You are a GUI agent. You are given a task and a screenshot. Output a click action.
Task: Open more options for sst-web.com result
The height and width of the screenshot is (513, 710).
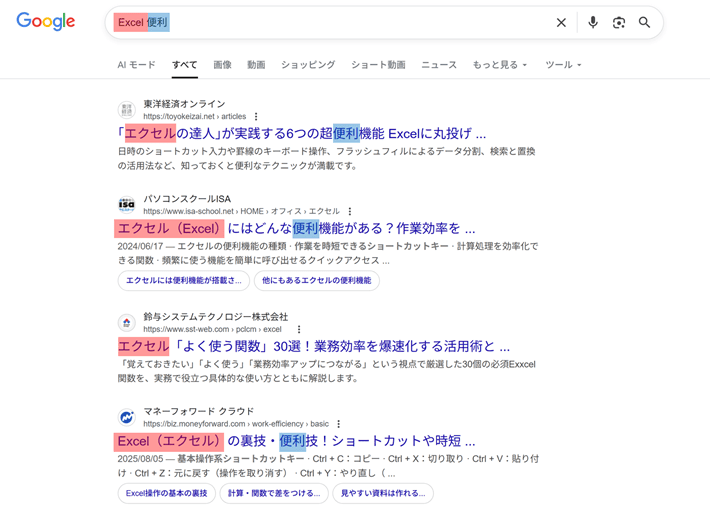click(299, 329)
